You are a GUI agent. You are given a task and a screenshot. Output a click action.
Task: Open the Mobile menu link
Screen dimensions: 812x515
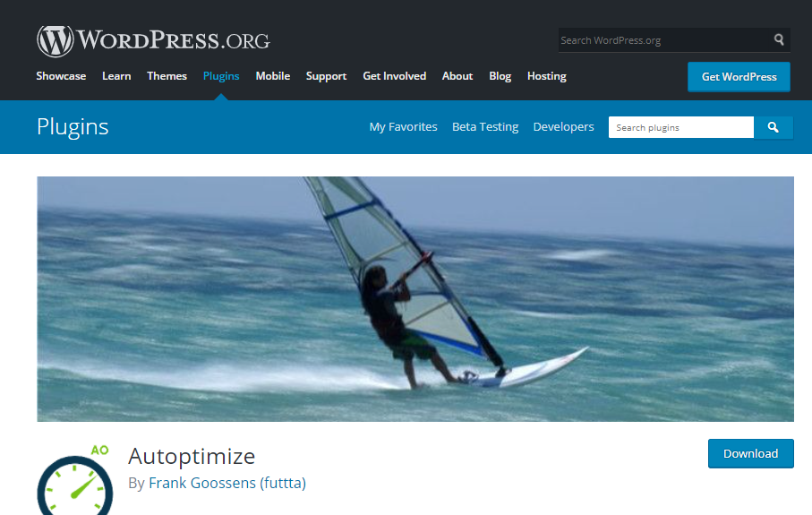pos(273,76)
